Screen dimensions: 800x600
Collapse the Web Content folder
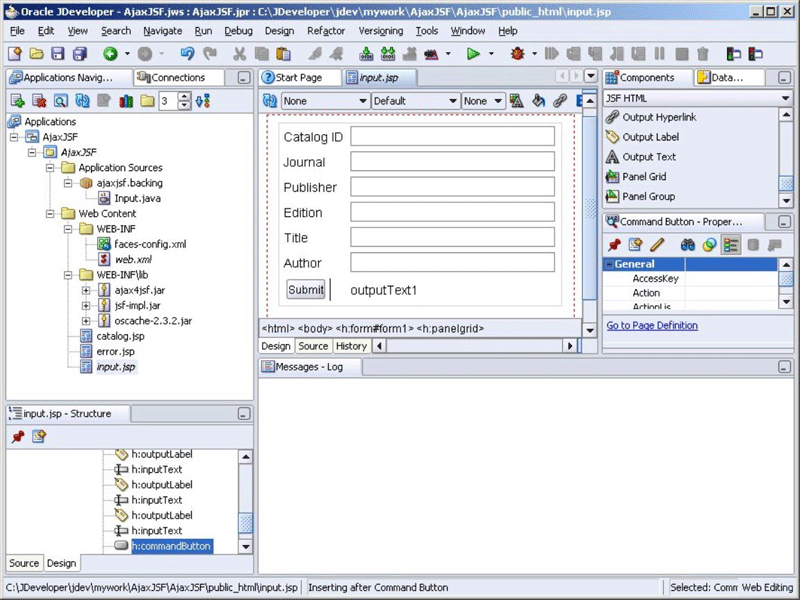[x=50, y=213]
